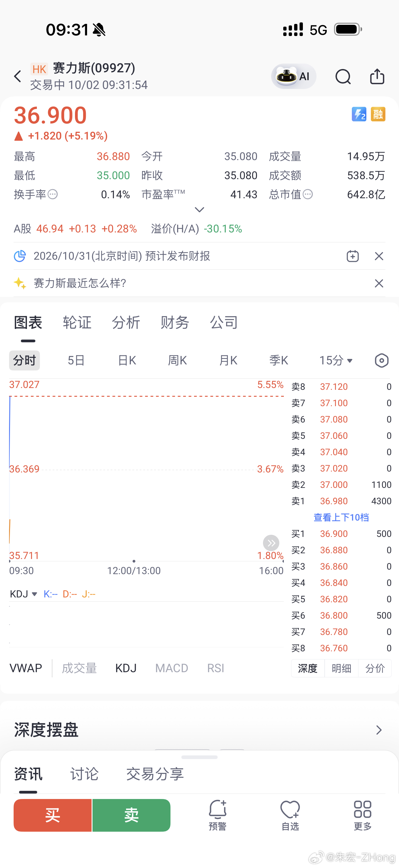Switch to the 分析 tab
Viewport: 399px width, 868px height.
click(126, 322)
